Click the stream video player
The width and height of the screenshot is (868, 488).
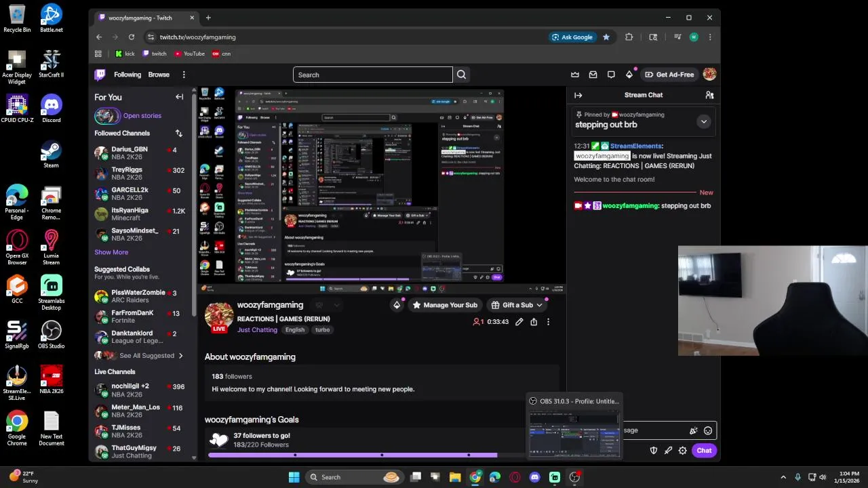[382, 189]
